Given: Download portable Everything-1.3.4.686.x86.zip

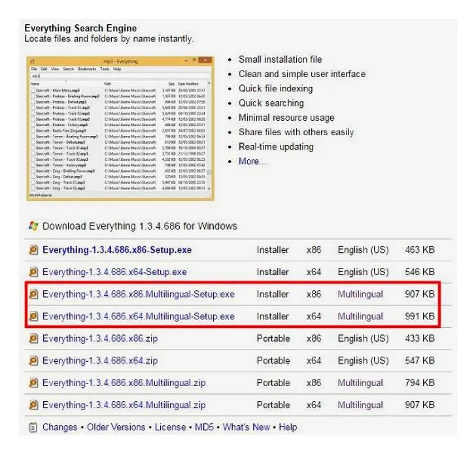Looking at the screenshot, I should 100,338.
